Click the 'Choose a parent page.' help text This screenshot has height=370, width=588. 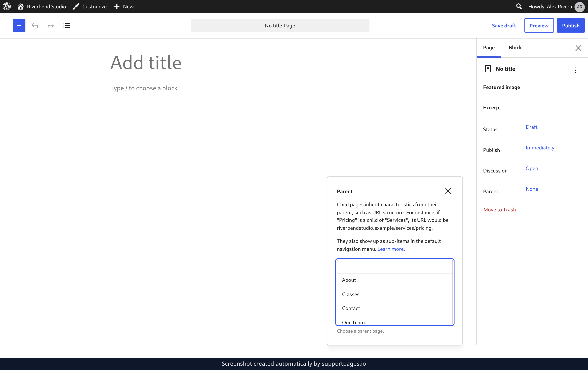click(x=360, y=331)
